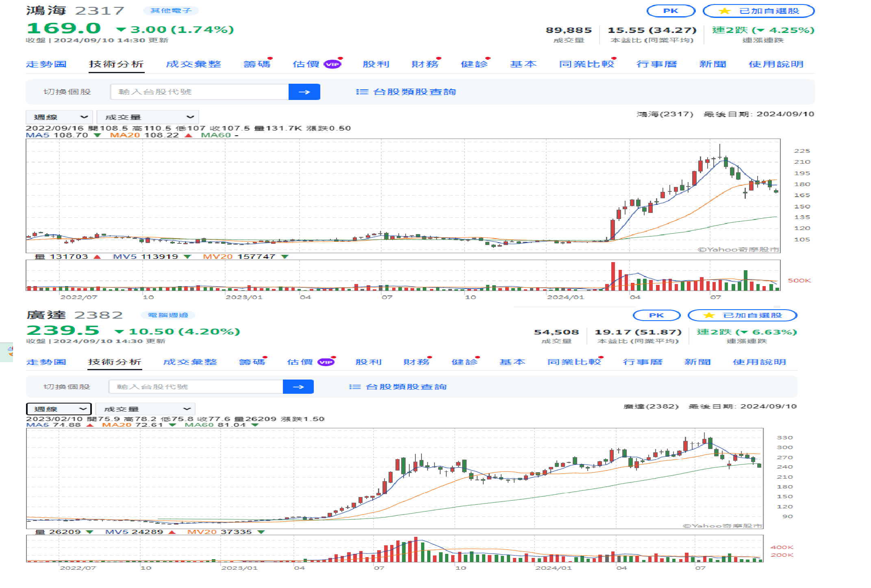Switch to 走勢圖 tab for 鴻海
Image resolution: width=871 pixels, height=588 pixels.
coord(46,64)
